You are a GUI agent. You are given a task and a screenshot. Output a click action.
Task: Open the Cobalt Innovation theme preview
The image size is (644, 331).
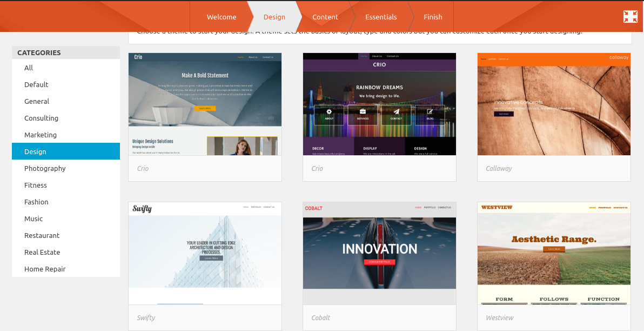click(x=379, y=253)
